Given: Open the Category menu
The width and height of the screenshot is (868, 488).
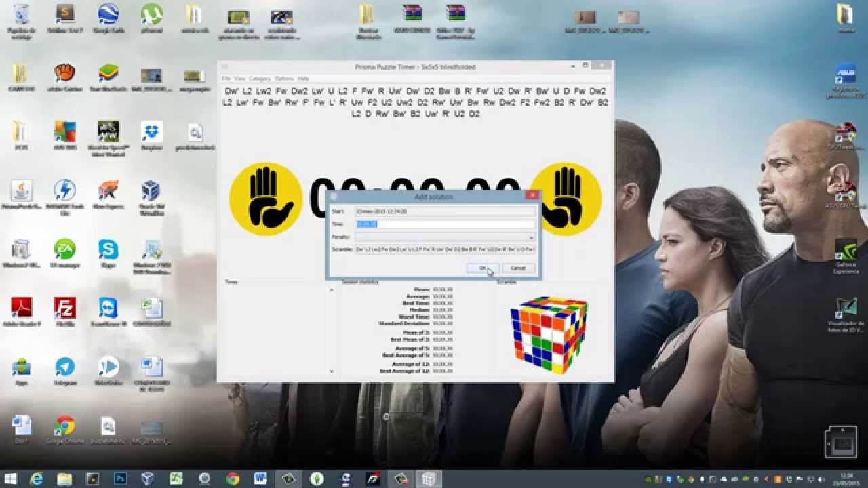Looking at the screenshot, I should pos(260,79).
